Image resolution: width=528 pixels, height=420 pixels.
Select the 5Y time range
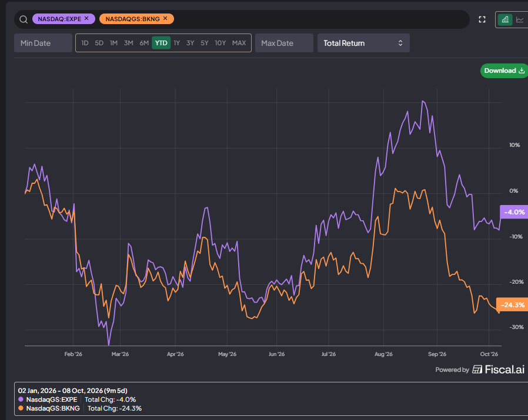[205, 43]
